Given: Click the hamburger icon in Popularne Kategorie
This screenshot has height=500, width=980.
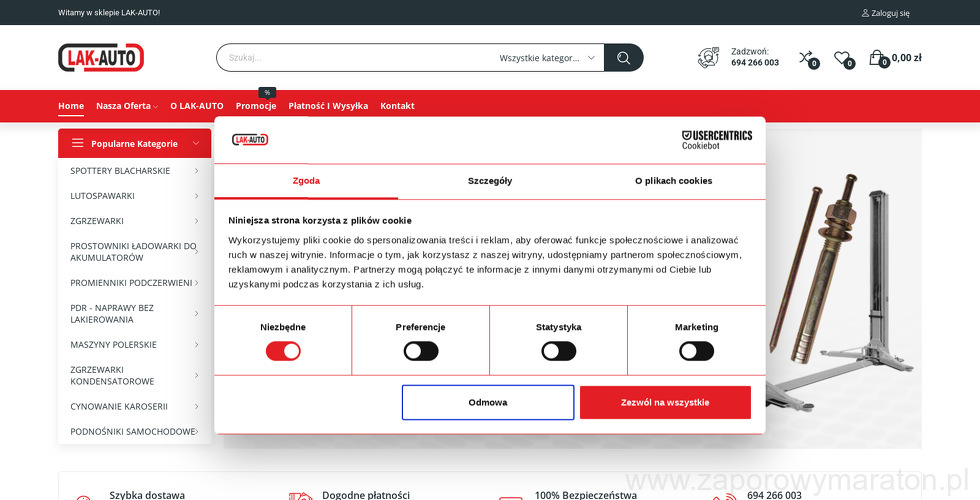Looking at the screenshot, I should pyautogui.click(x=78, y=143).
